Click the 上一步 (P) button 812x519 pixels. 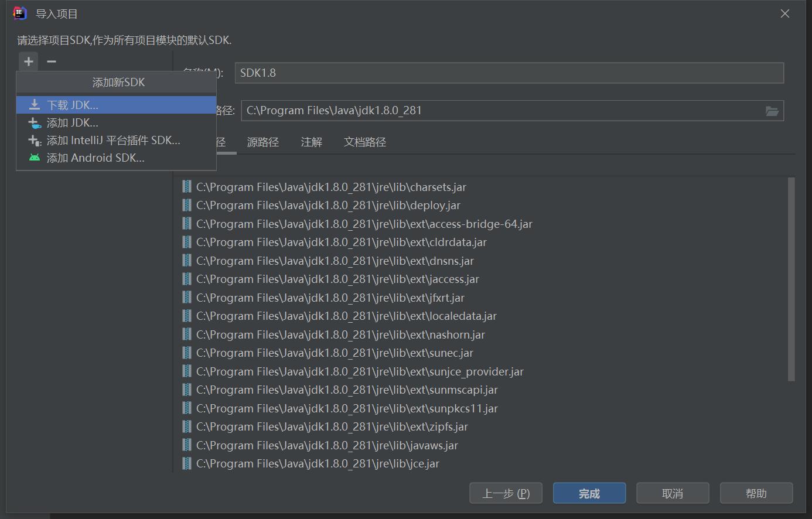[506, 493]
